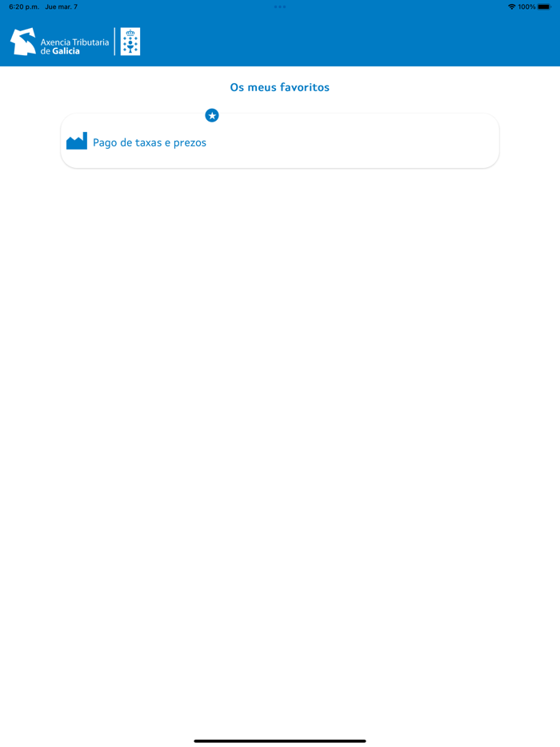Tap the 100% battery percentage label
Image resolution: width=560 pixels, height=747 pixels.
click(x=526, y=6)
